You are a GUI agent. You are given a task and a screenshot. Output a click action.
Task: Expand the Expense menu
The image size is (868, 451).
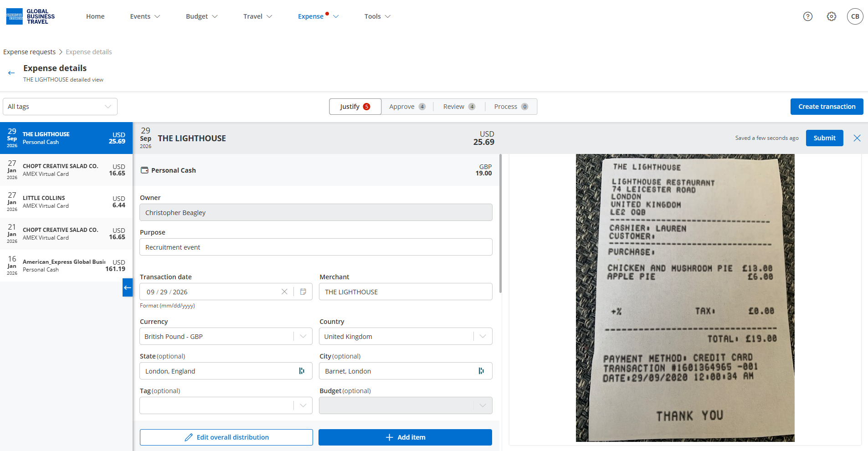pos(318,16)
